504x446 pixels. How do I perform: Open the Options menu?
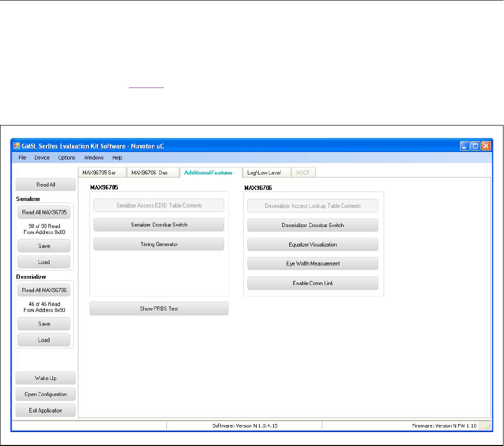tap(66, 157)
